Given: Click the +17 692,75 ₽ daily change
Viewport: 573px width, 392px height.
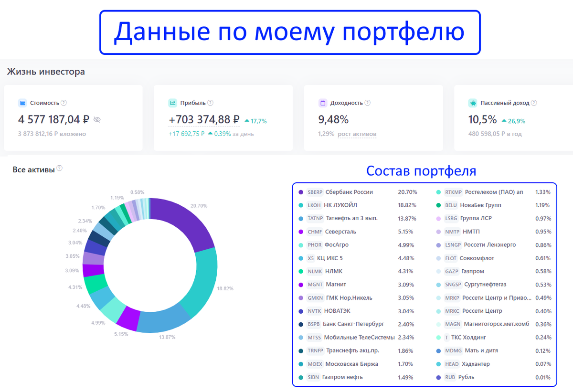Looking at the screenshot, I should (186, 134).
